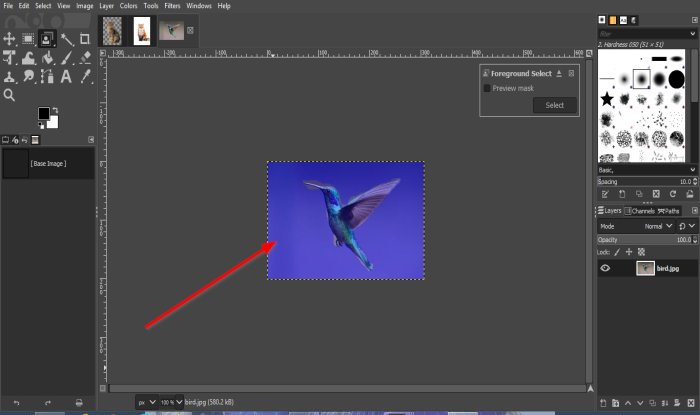Select the Paintbrush tool

click(x=66, y=58)
